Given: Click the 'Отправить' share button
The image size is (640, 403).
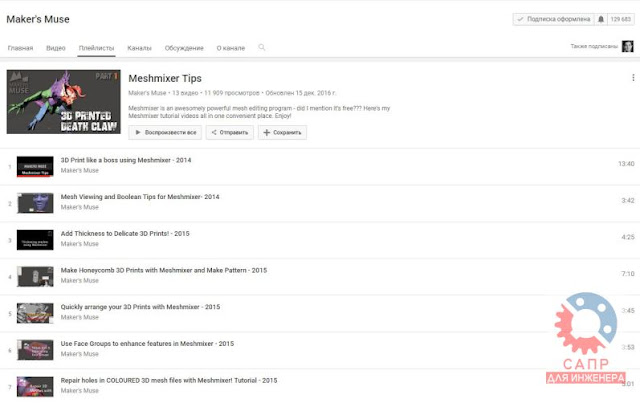Looking at the screenshot, I should [x=230, y=132].
